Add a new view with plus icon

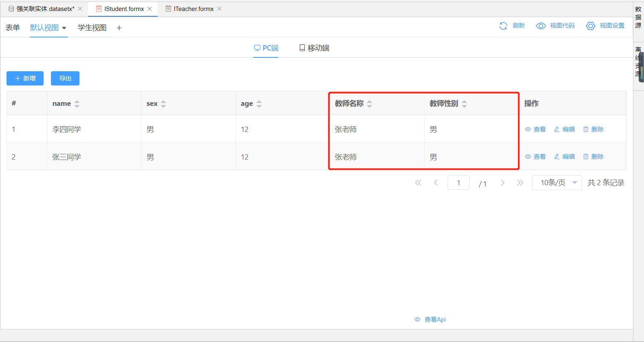point(119,28)
